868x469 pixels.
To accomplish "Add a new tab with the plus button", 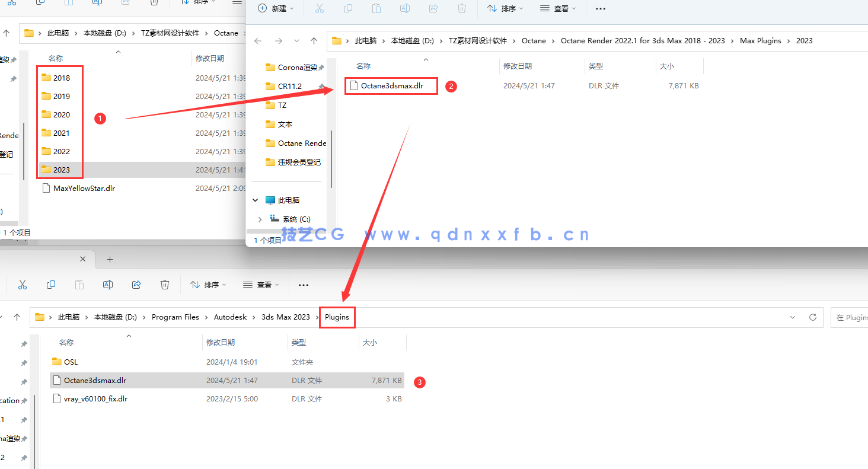I will [110, 259].
